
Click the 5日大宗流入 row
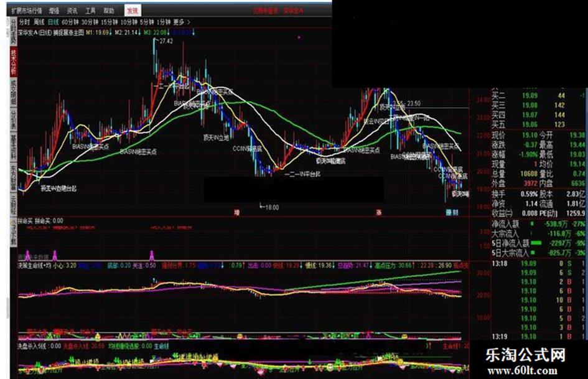pyautogui.click(x=538, y=253)
